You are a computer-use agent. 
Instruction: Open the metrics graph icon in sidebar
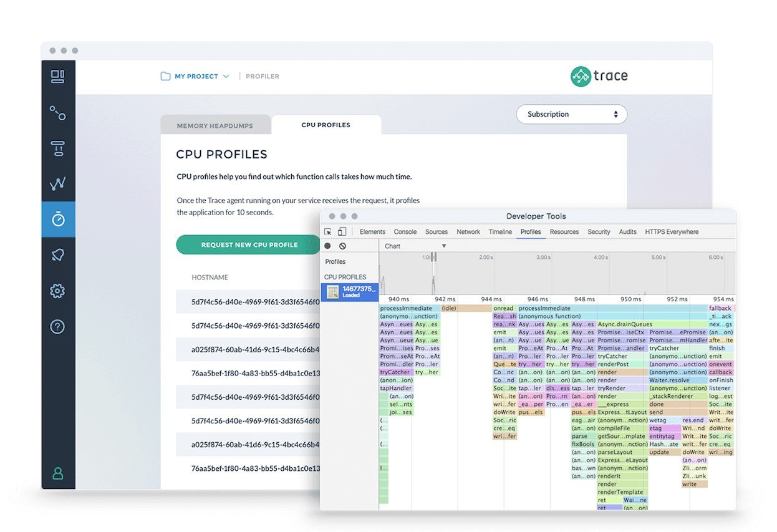coord(57,183)
